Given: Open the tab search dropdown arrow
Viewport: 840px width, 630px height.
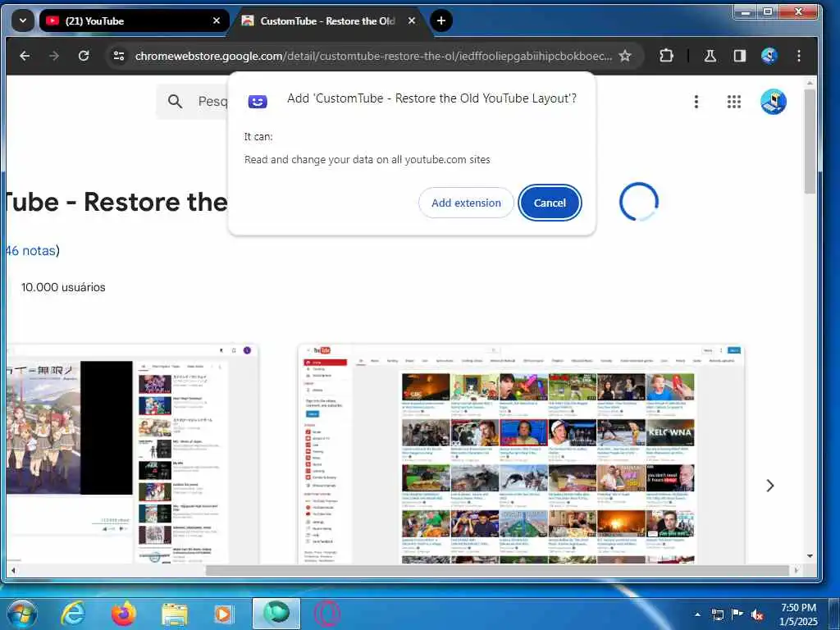Looking at the screenshot, I should [x=22, y=21].
